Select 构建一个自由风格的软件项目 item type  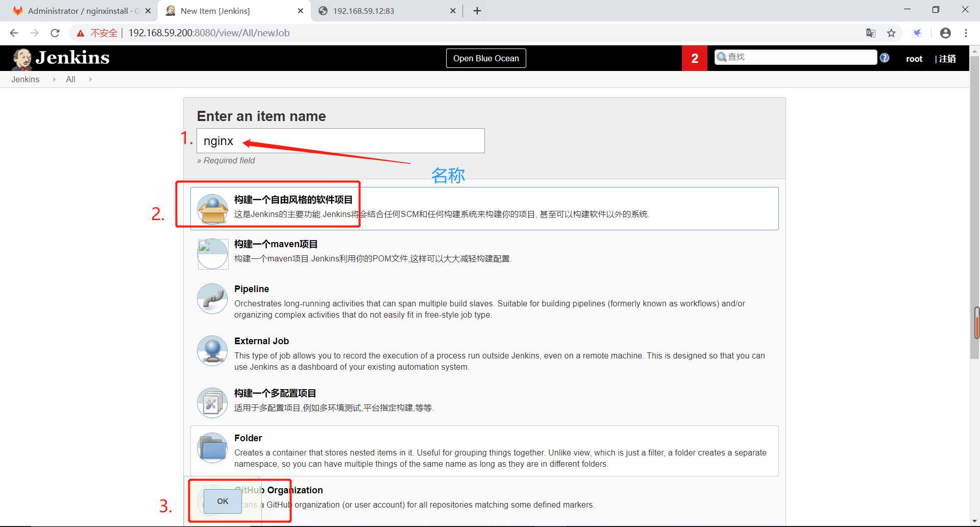pyautogui.click(x=484, y=208)
